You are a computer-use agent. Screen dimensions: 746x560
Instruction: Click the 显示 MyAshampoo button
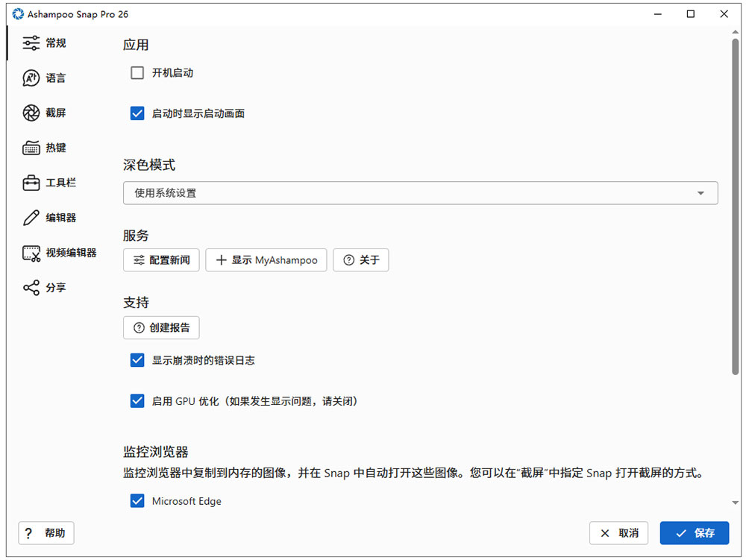point(266,260)
